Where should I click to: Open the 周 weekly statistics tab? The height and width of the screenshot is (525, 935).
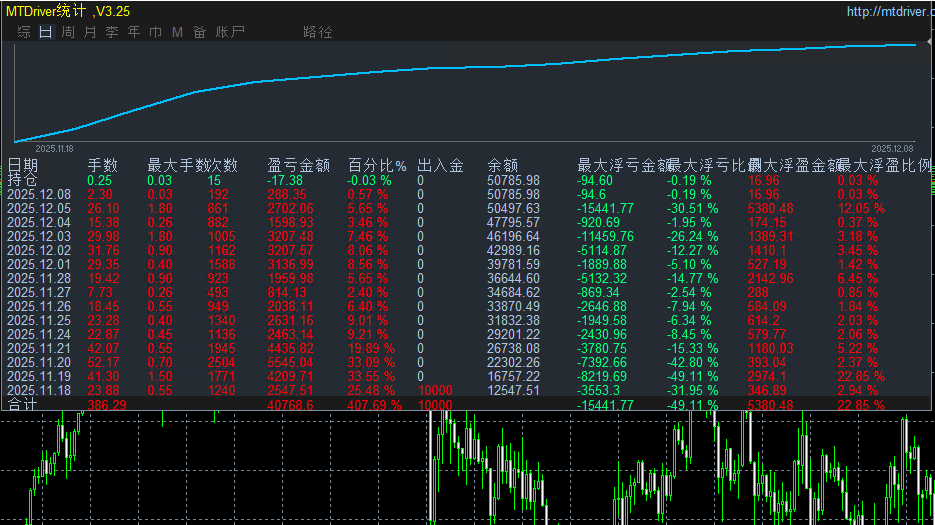point(68,32)
